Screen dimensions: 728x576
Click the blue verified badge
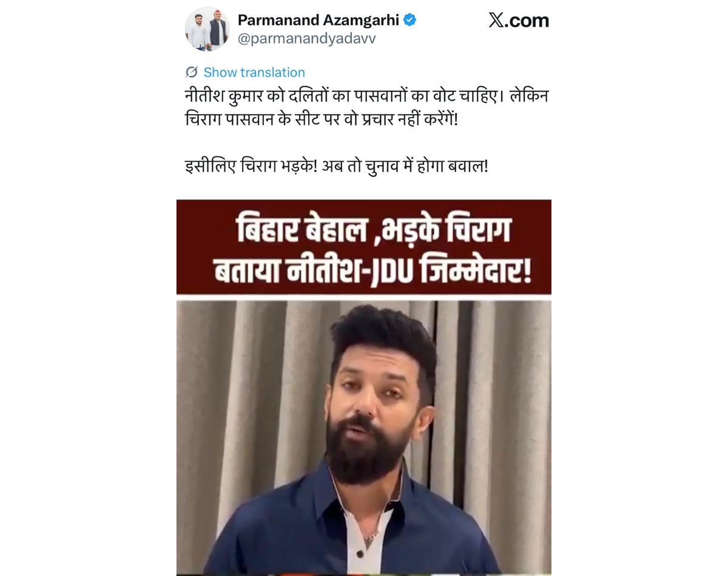click(x=410, y=20)
